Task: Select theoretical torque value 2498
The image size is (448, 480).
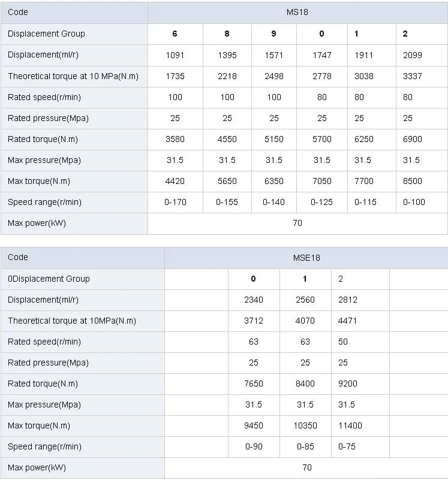Action: pyautogui.click(x=274, y=76)
